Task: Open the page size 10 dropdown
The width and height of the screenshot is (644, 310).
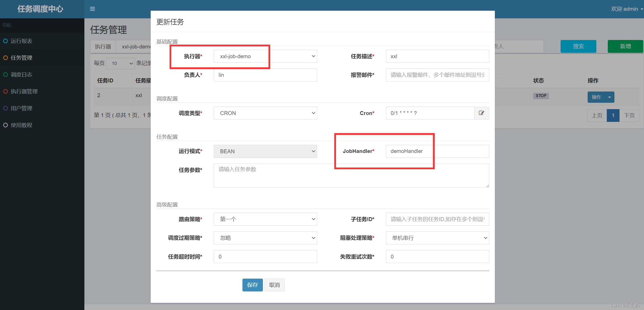Action: (120, 63)
